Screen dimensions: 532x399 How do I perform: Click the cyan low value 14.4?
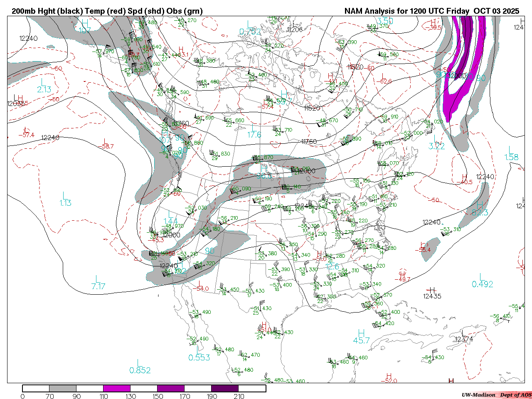click(x=170, y=221)
